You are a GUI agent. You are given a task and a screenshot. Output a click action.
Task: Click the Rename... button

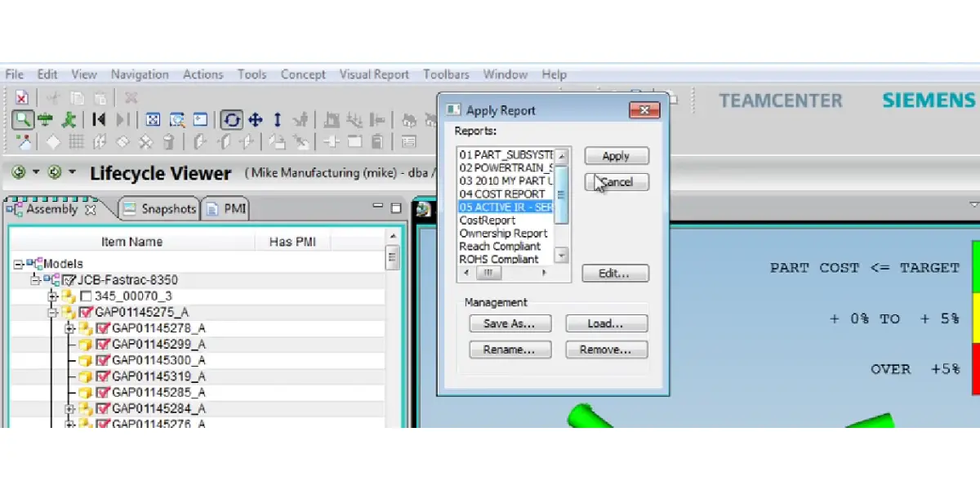point(510,350)
